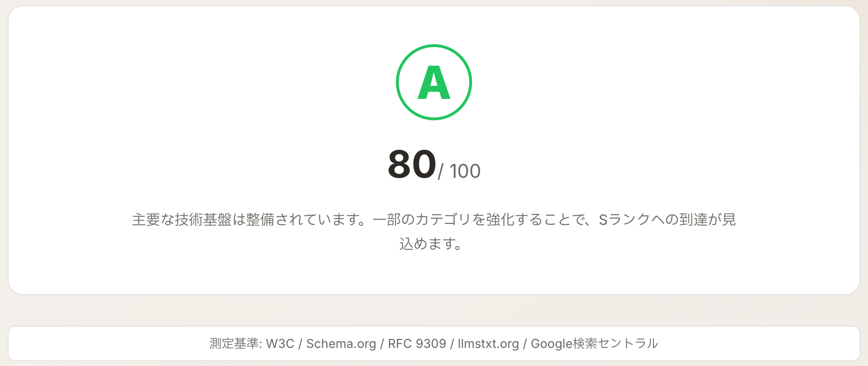Open the W3C standard reference
This screenshot has width=868, height=366.
280,344
